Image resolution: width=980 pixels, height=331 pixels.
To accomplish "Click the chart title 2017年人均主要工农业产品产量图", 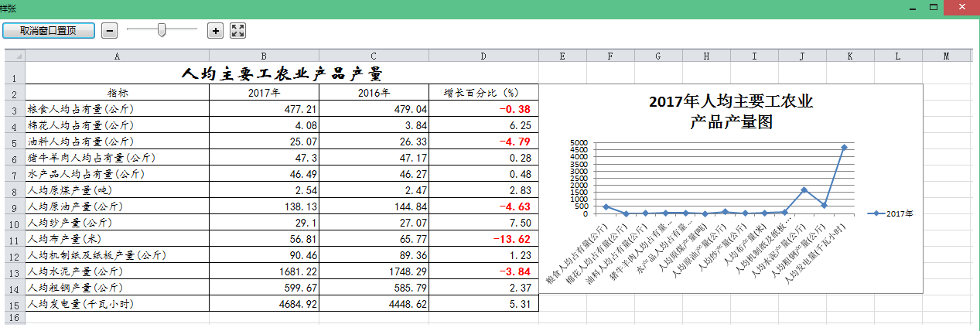I will (x=731, y=112).
